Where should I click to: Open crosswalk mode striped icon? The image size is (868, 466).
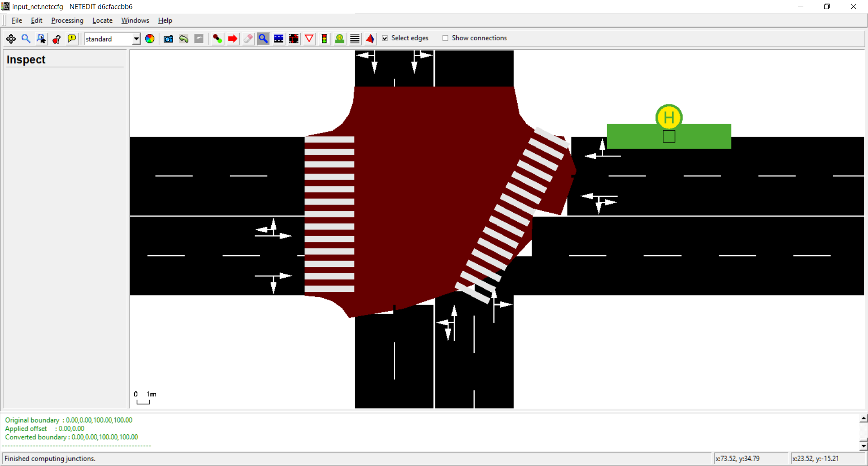pos(355,39)
